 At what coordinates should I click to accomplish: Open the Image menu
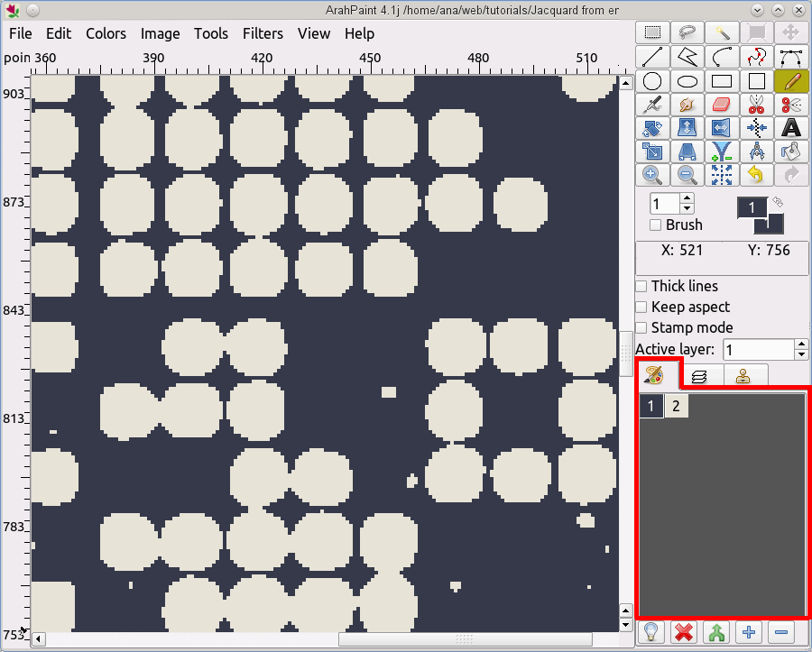point(161,33)
